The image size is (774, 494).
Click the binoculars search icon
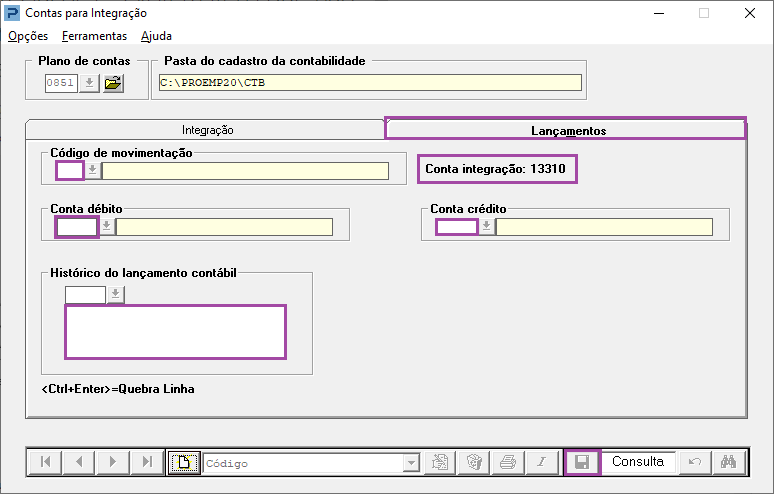click(729, 462)
